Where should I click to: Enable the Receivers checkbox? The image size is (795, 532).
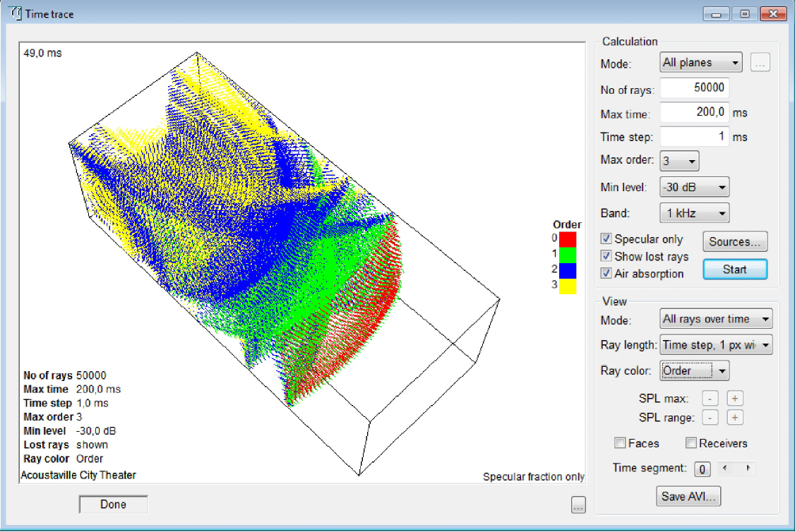(x=691, y=443)
